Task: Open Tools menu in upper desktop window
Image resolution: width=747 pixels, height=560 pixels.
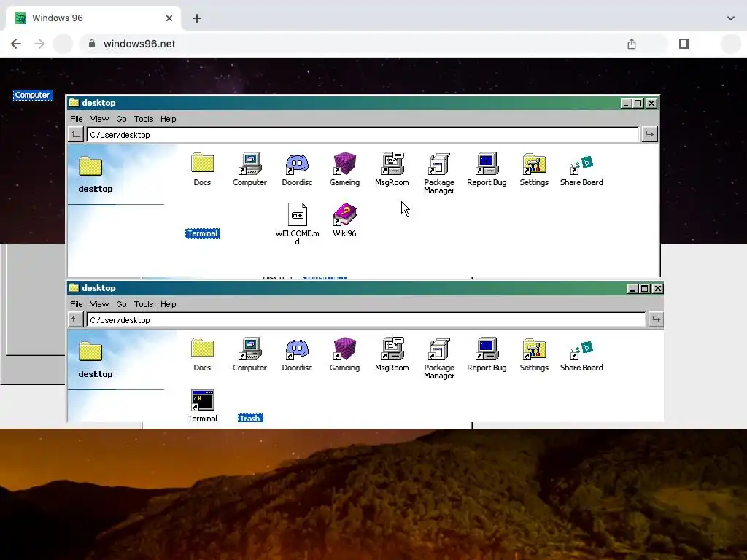Action: [144, 119]
